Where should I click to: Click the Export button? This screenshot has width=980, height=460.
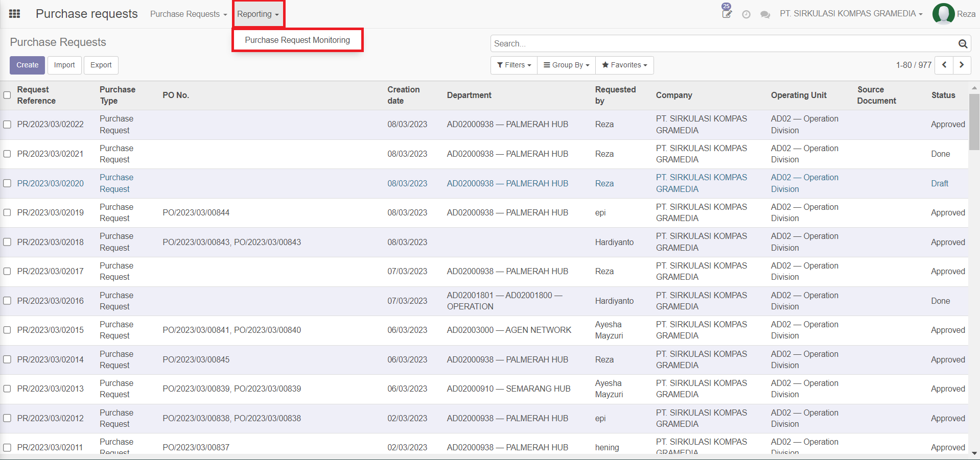(101, 65)
